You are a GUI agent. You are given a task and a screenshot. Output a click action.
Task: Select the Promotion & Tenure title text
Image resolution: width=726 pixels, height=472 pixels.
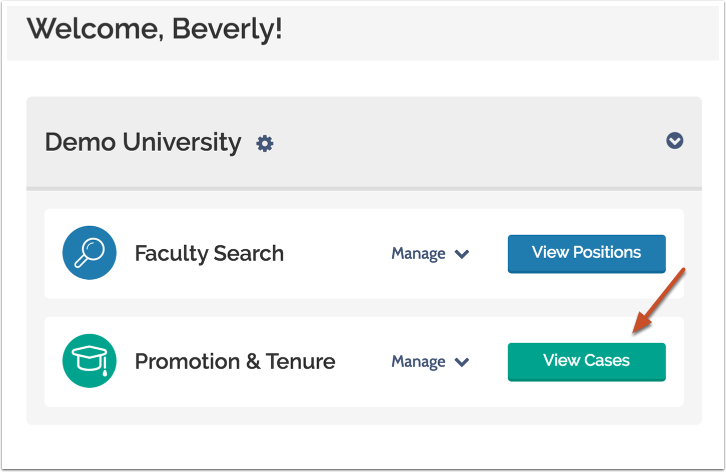click(x=235, y=361)
